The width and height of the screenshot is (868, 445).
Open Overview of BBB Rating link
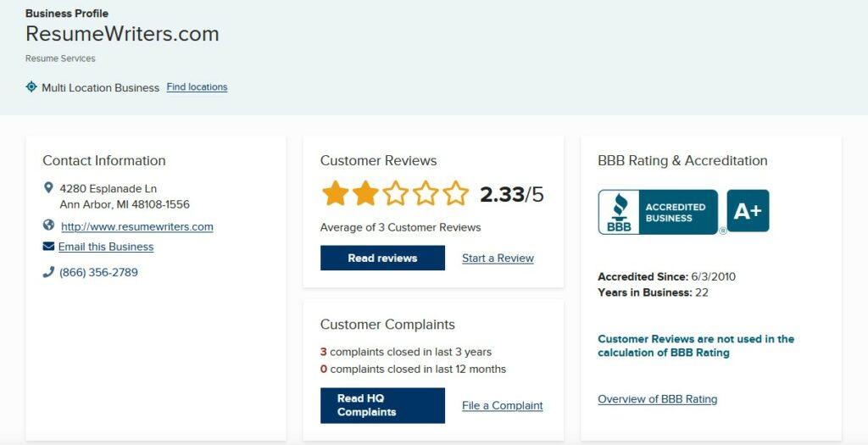coord(658,399)
